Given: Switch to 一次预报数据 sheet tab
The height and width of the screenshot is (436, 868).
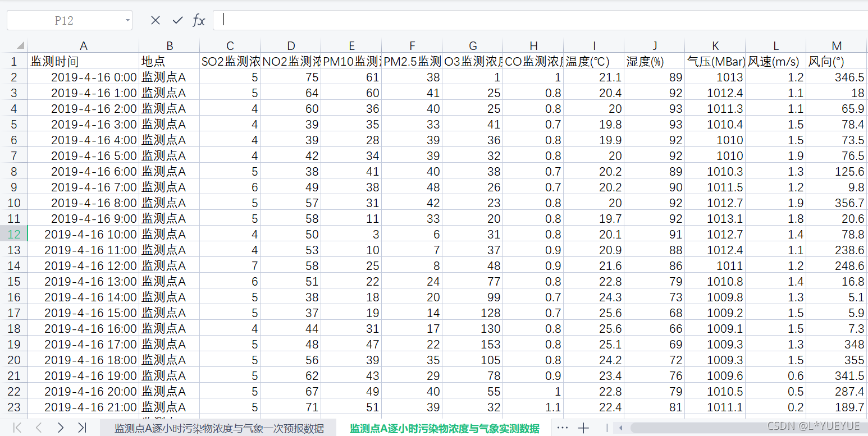Looking at the screenshot, I should point(219,428).
